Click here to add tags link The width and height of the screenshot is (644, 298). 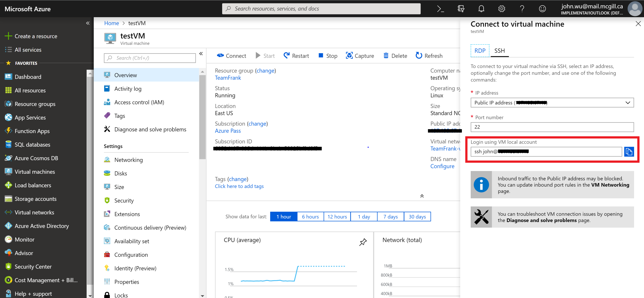point(239,186)
